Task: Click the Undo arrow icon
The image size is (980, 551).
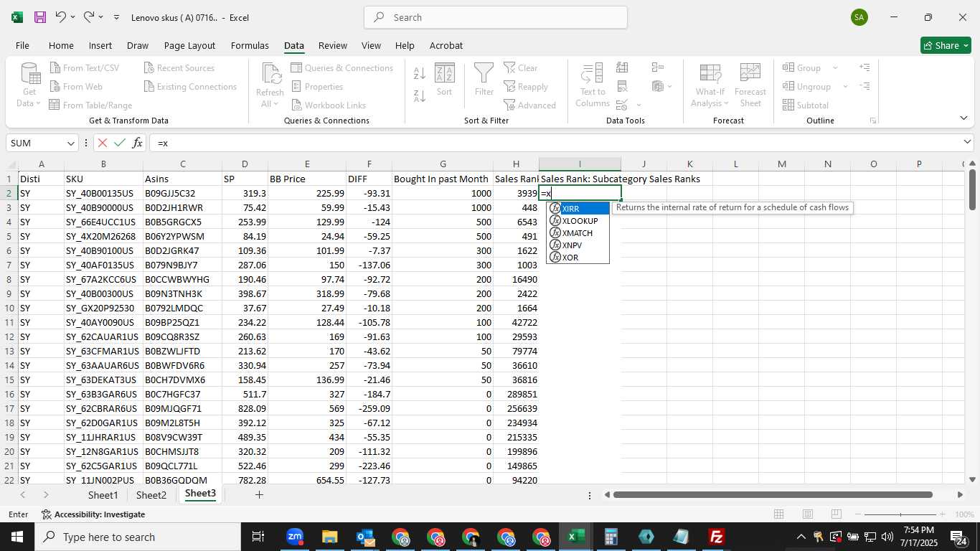Action: point(61,17)
